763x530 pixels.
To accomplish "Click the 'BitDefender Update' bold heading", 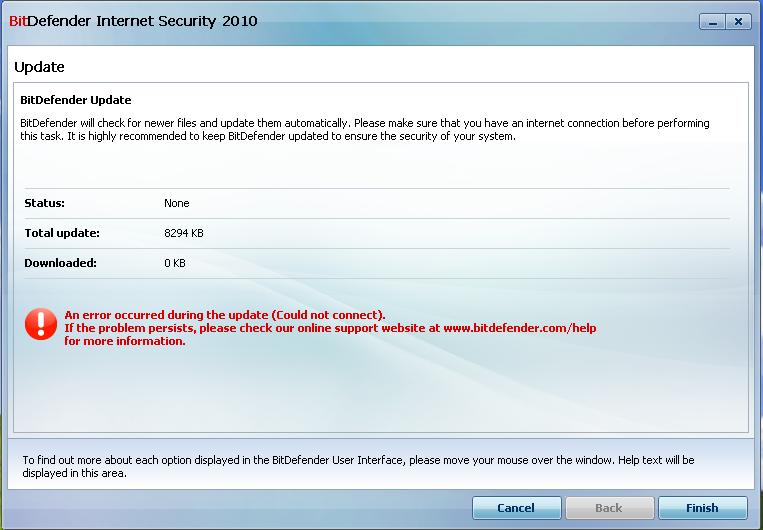I will point(75,100).
